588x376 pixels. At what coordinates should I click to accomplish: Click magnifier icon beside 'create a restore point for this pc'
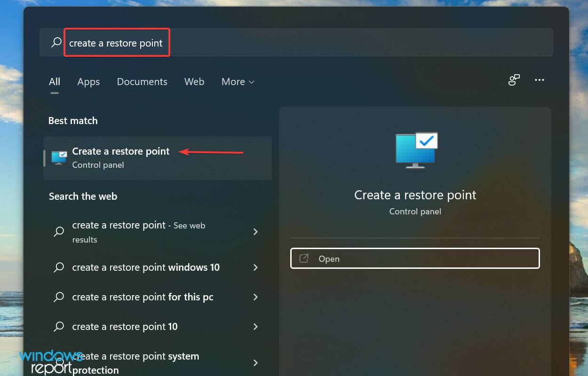click(58, 297)
